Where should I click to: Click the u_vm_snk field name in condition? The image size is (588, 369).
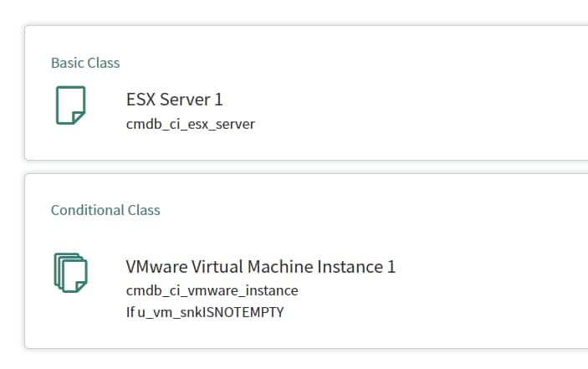pos(170,312)
